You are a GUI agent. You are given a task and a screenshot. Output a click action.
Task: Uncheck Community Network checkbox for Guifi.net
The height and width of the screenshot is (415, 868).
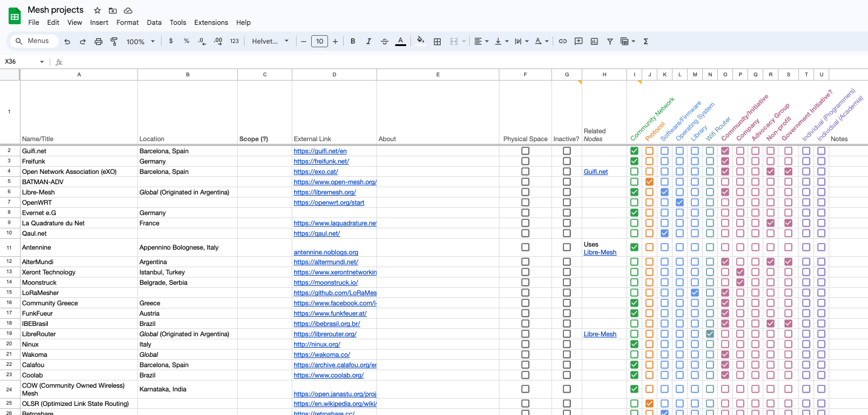tap(634, 151)
